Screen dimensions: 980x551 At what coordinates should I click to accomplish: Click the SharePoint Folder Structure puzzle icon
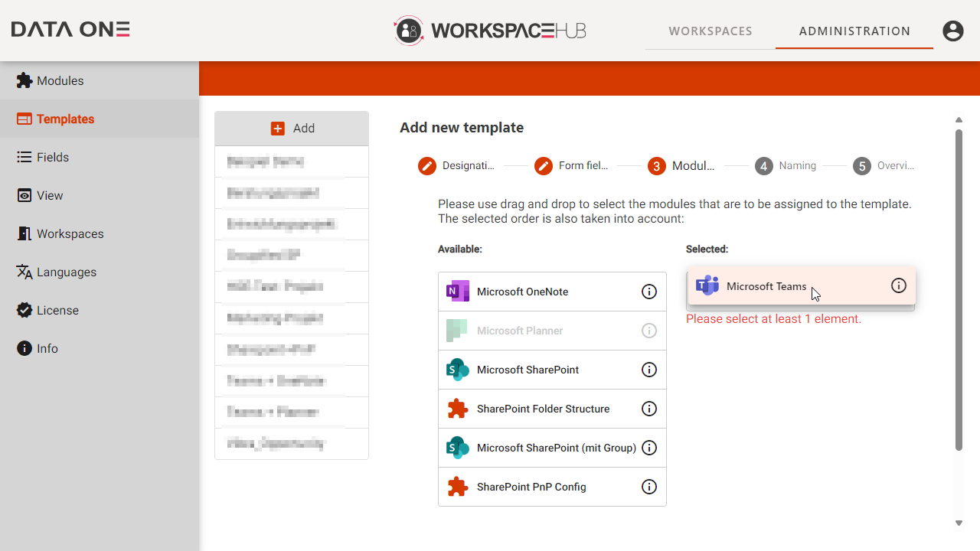(x=457, y=409)
